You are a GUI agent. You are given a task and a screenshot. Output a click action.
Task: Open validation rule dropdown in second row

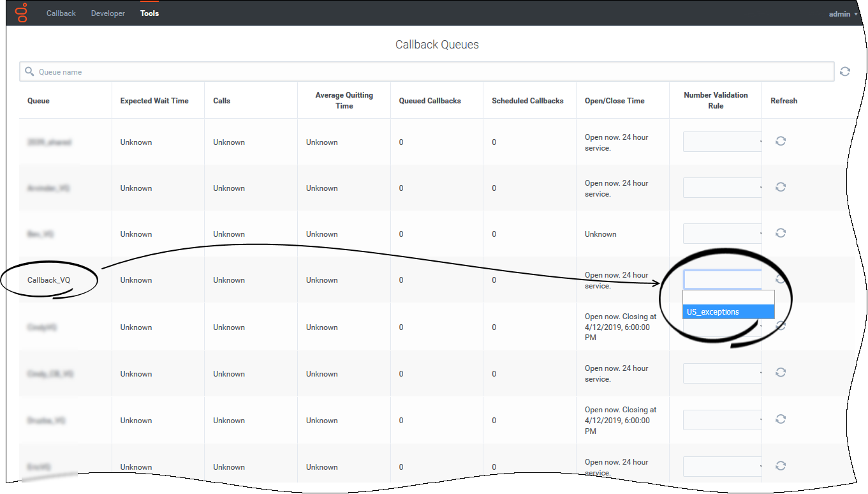click(x=722, y=188)
